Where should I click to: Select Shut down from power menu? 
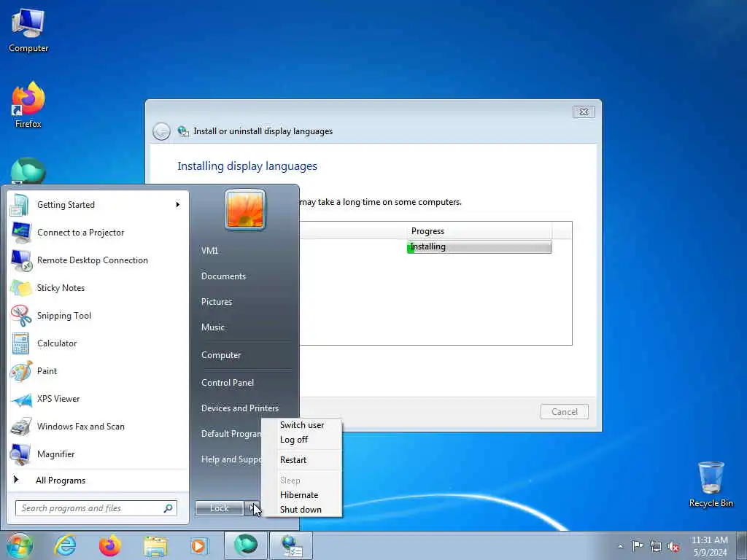pos(302,510)
